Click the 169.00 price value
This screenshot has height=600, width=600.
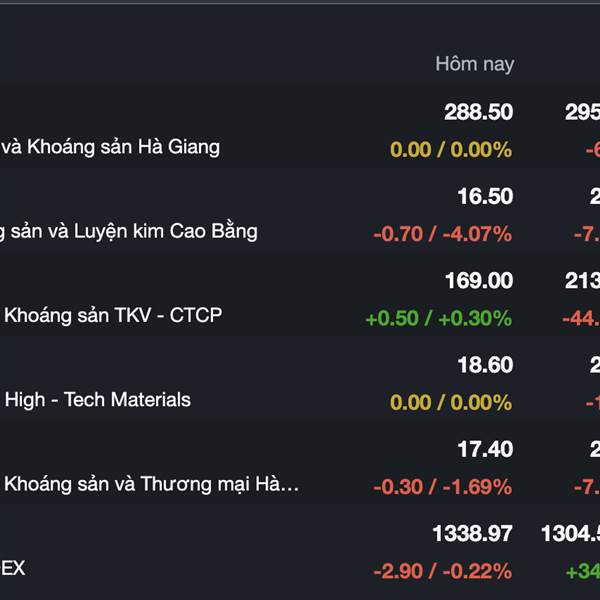tap(479, 280)
